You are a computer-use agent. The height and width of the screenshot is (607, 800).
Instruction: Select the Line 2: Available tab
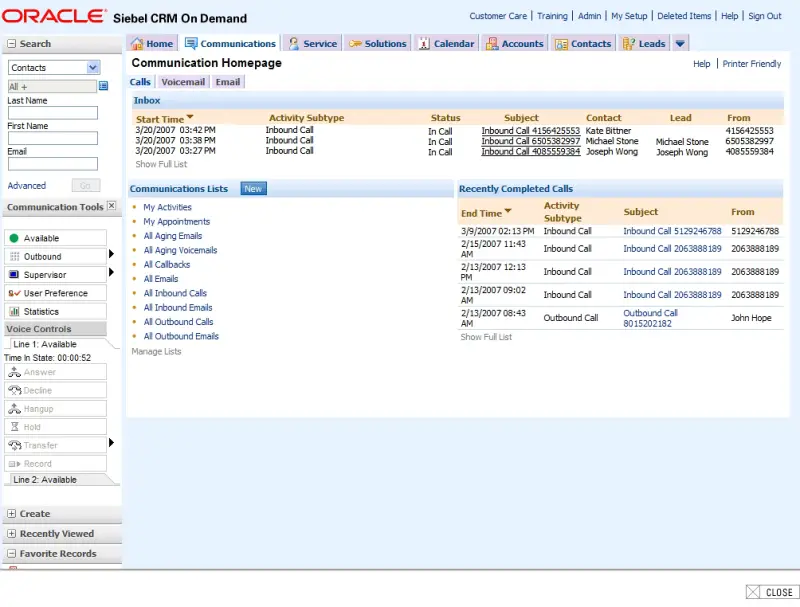[x=45, y=481]
